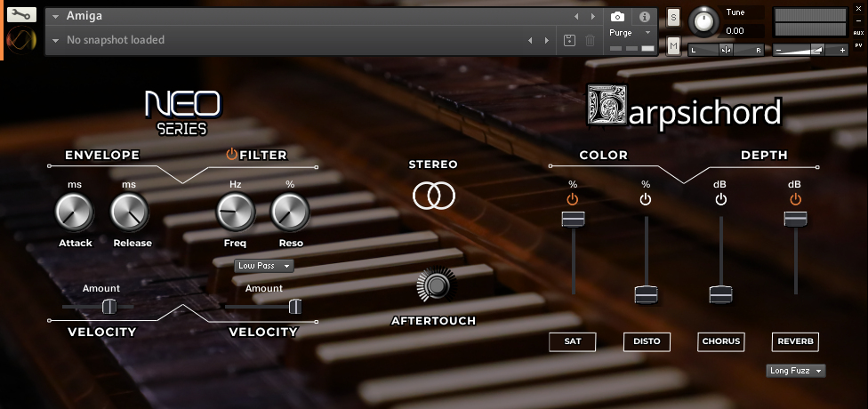Click the envelope velocity Amount slider handle

pyautogui.click(x=109, y=306)
